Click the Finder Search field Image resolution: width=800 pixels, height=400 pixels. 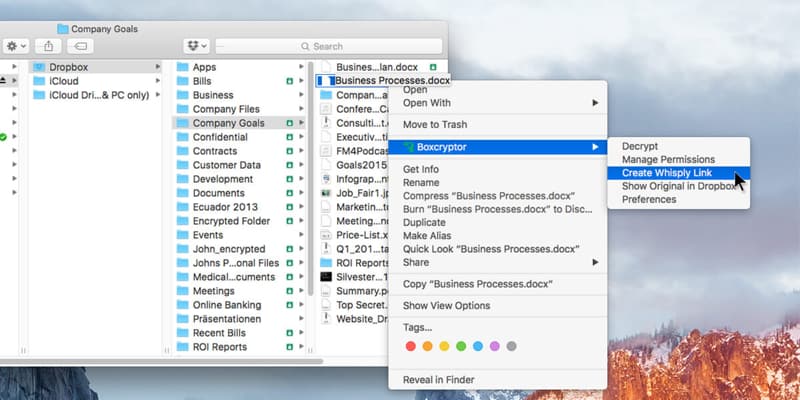pyautogui.click(x=329, y=46)
